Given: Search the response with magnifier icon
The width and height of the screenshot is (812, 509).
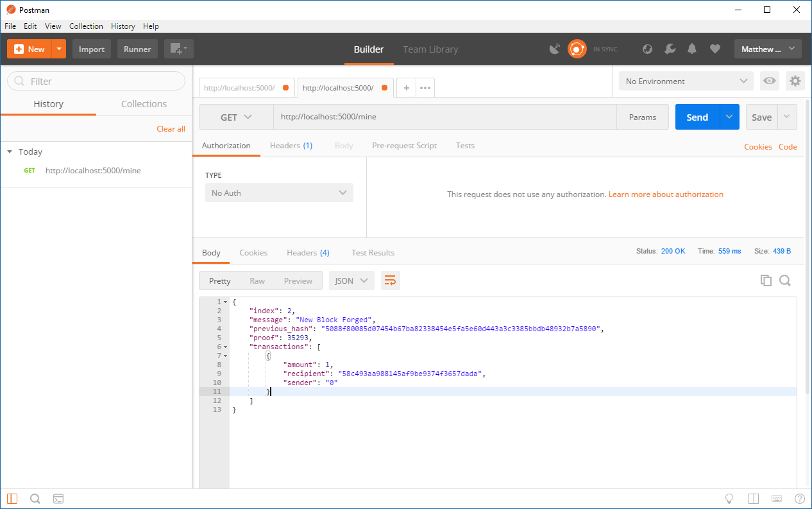Looking at the screenshot, I should pos(785,280).
